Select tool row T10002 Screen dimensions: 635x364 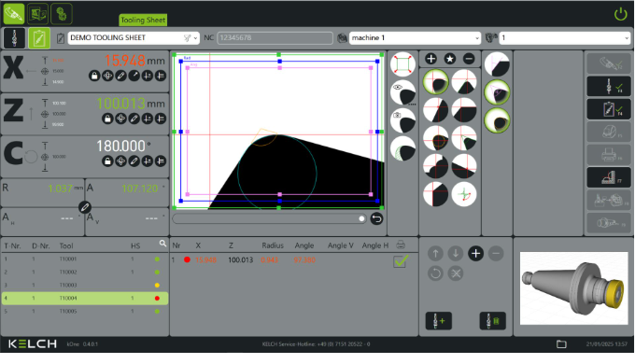(x=85, y=273)
